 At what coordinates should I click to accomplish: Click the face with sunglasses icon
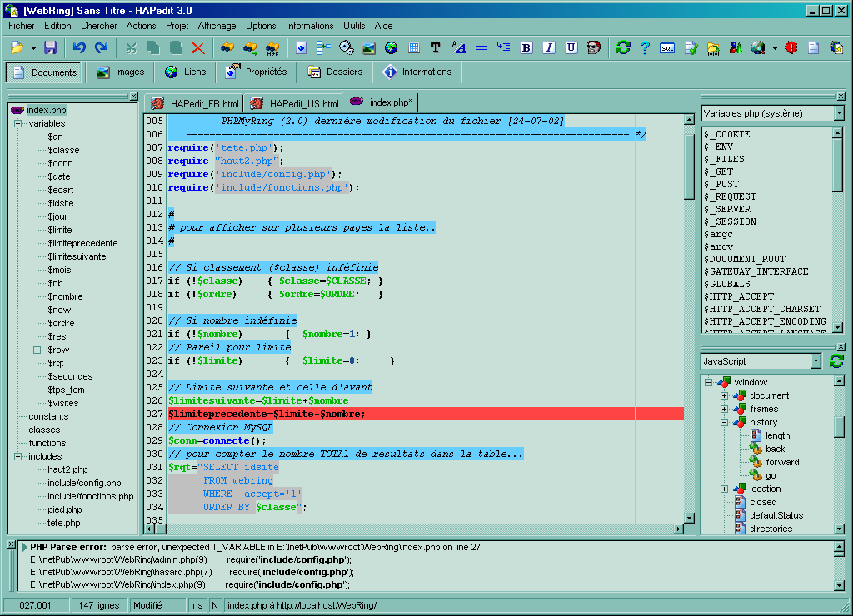click(593, 47)
